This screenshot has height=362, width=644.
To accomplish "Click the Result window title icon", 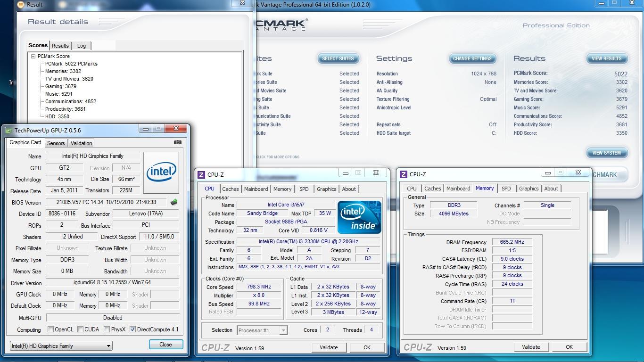I will point(20,4).
